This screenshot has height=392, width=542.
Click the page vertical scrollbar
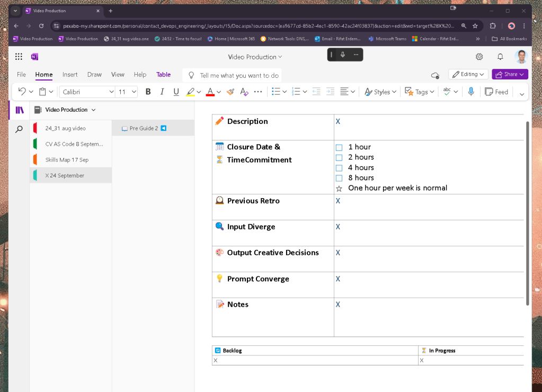(528, 213)
